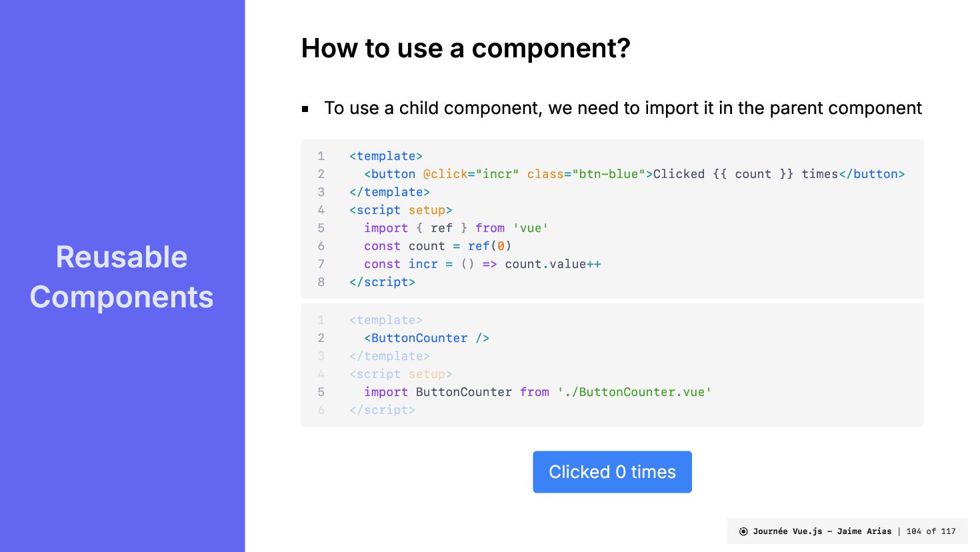
Task: Click the "How to use a component?" heading
Action: pos(465,48)
